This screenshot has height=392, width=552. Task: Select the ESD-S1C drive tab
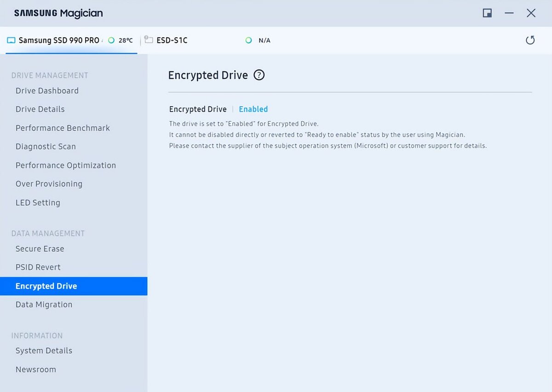pos(172,40)
